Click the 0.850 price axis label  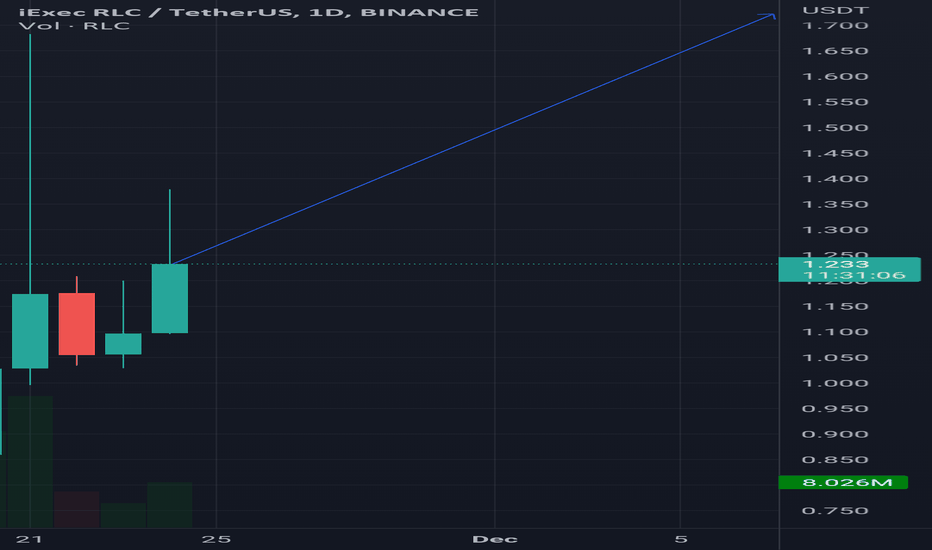click(x=835, y=460)
